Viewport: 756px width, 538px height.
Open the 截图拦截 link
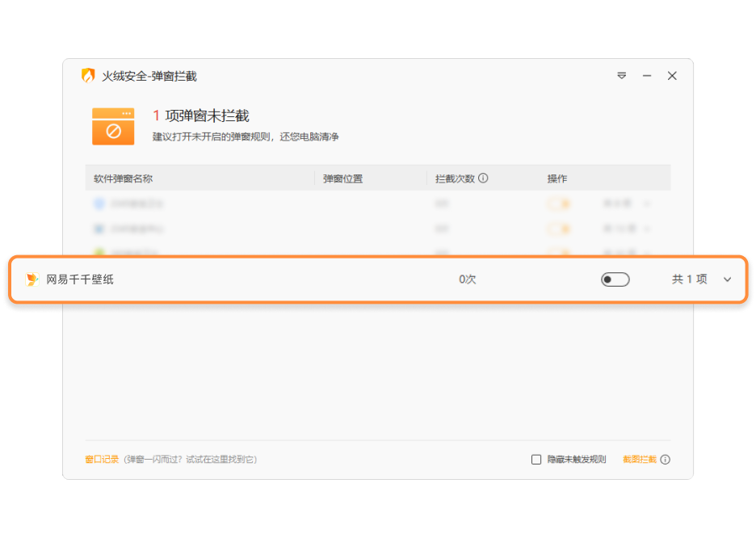pos(640,460)
